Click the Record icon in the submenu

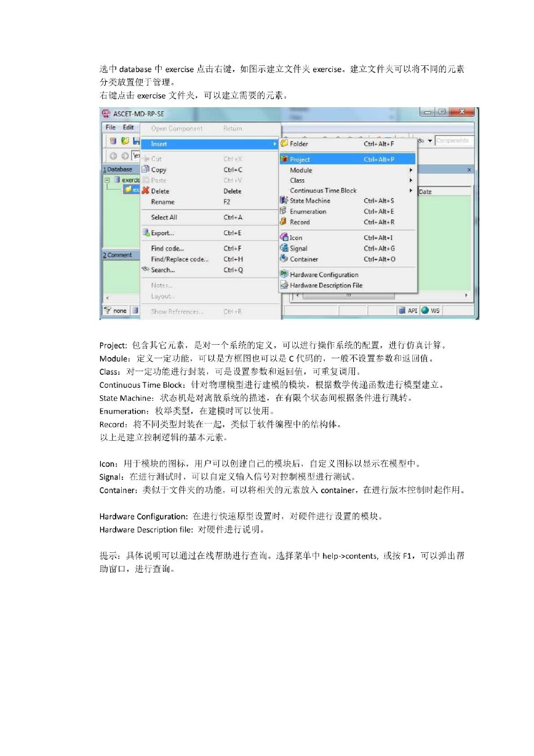point(284,222)
